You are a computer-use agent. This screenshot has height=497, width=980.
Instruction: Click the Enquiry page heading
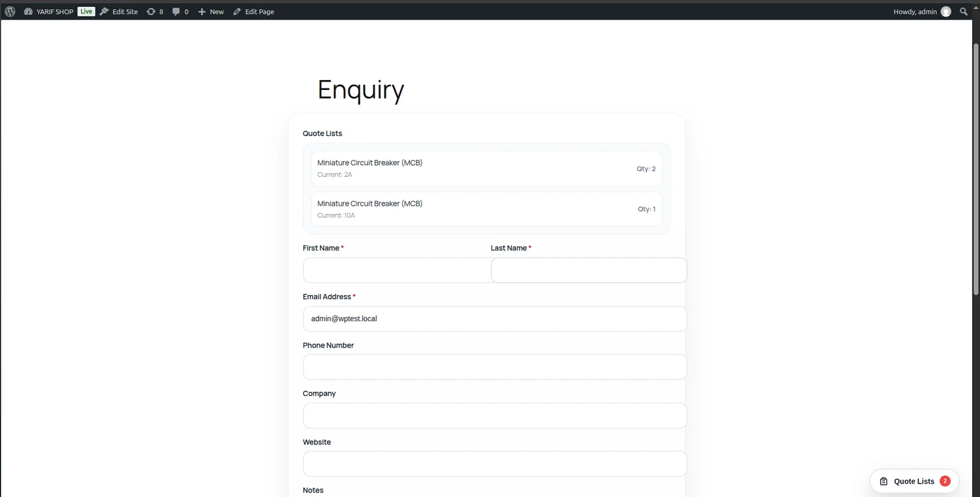[361, 91]
